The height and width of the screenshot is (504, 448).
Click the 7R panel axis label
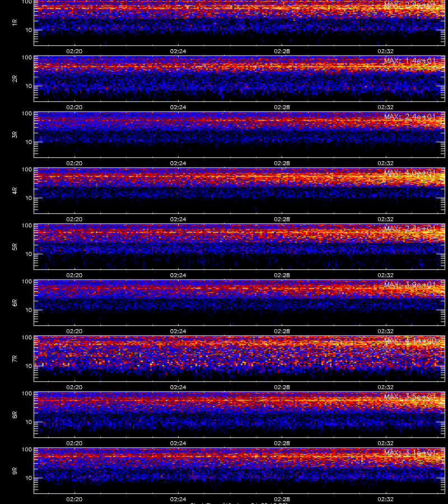pos(15,359)
